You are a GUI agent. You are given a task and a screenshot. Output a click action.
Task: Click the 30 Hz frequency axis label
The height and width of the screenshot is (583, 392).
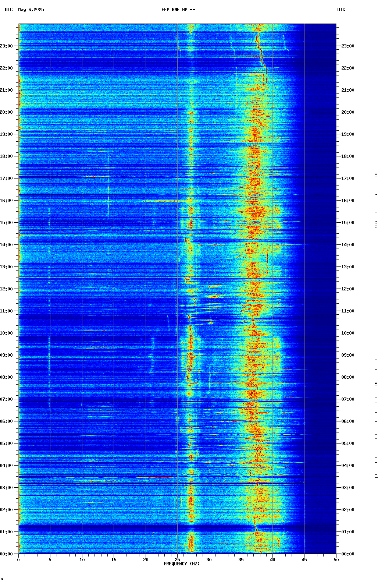(x=209, y=560)
